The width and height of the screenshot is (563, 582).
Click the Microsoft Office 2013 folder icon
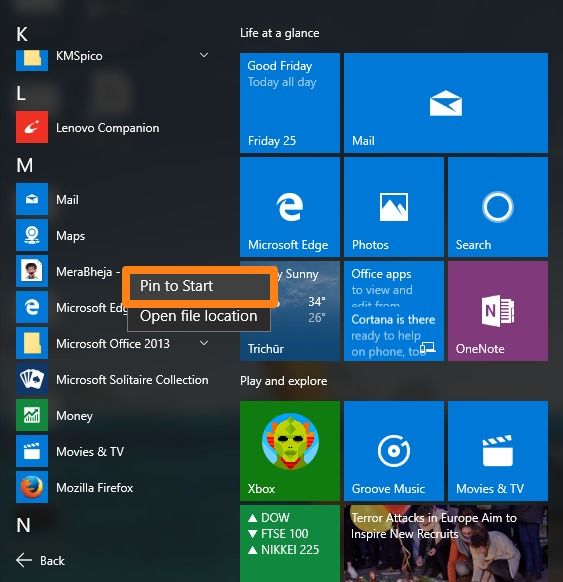coord(32,343)
